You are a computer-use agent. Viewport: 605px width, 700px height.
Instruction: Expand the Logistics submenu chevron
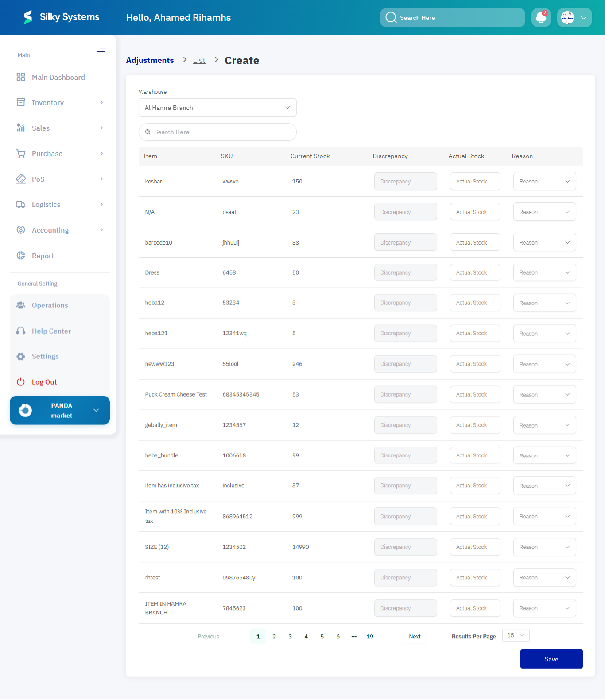pos(101,204)
